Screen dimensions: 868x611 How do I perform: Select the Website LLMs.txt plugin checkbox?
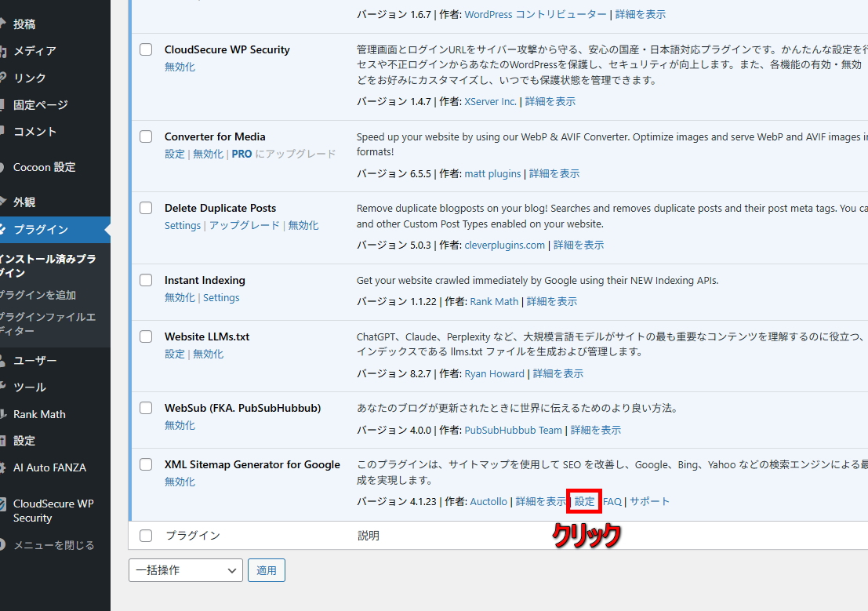[x=146, y=336]
